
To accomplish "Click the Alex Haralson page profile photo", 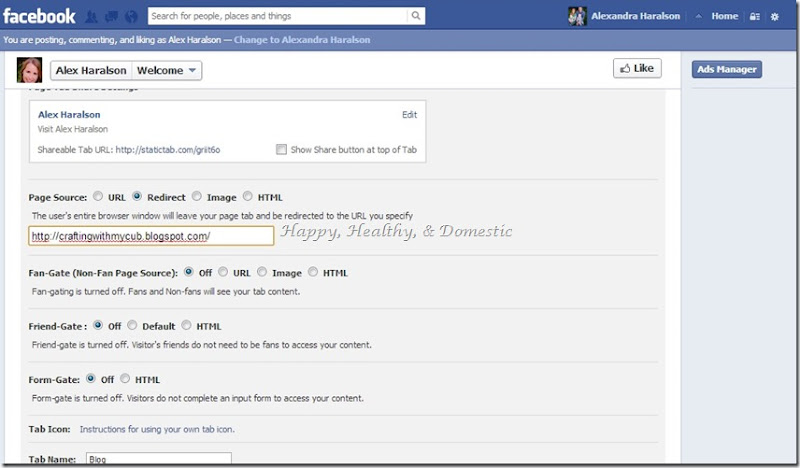I will click(30, 70).
